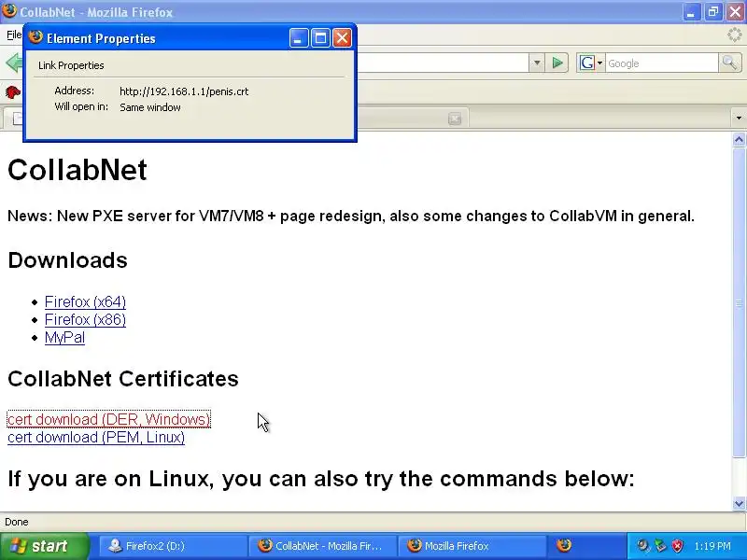
Task: Click cert download (PEM, Linux) link
Action: pos(96,437)
